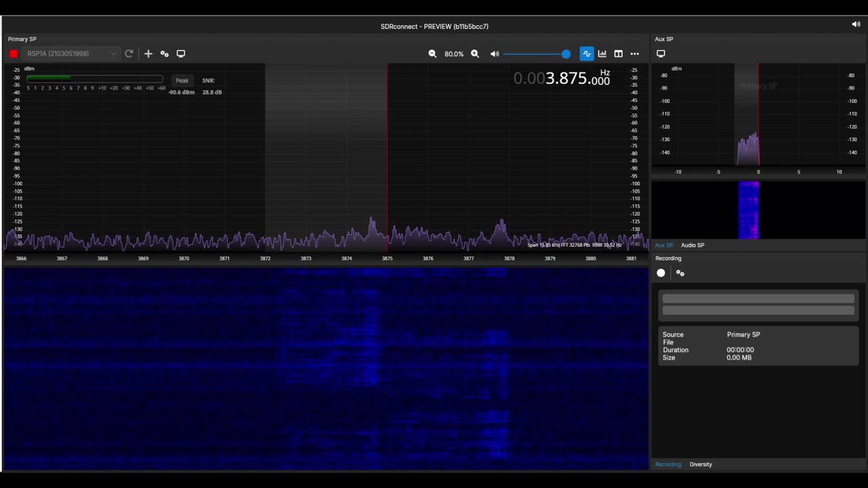This screenshot has width=868, height=488.
Task: Click the upper recording progress bar
Action: pyautogui.click(x=758, y=298)
